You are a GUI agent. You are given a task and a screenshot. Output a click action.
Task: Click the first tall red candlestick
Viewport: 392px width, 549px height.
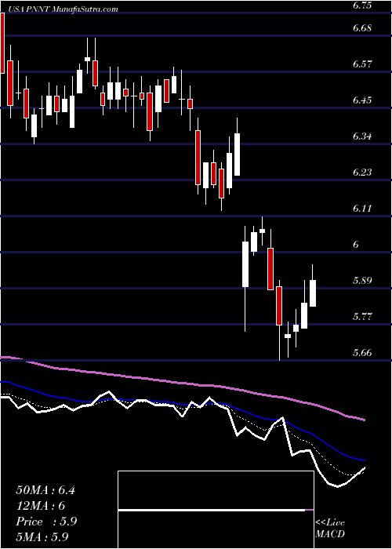[x=2, y=43]
